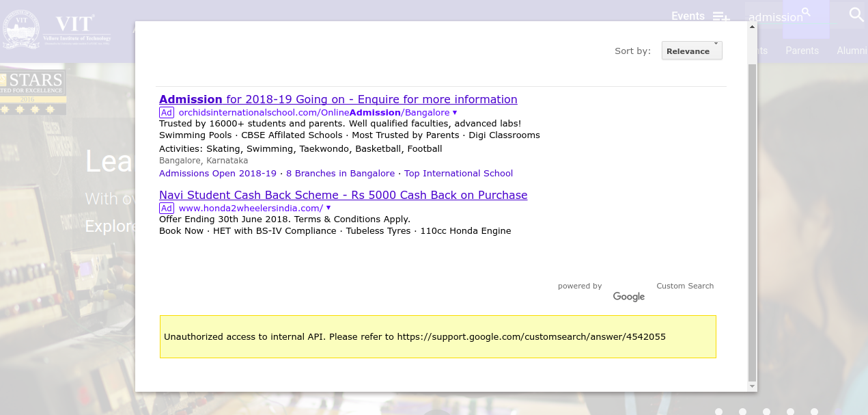Screen dimensions: 868x415
Task: Open the Admissions Open 2018-19 sitelink
Action: (218, 174)
